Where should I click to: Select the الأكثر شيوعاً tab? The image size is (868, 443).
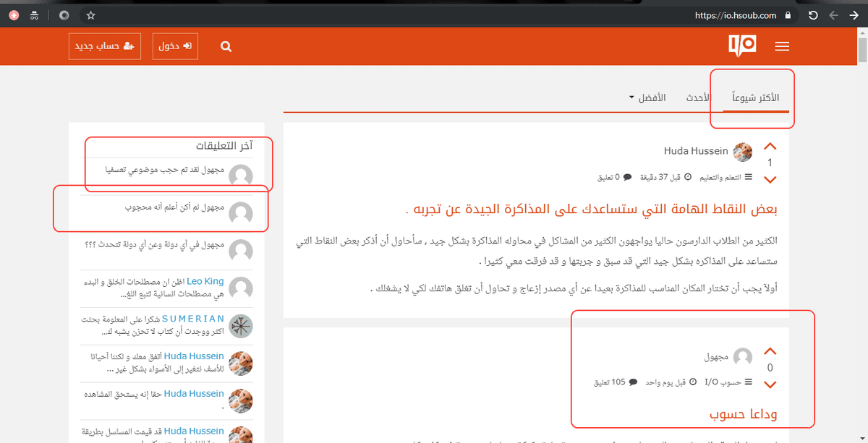(x=755, y=97)
